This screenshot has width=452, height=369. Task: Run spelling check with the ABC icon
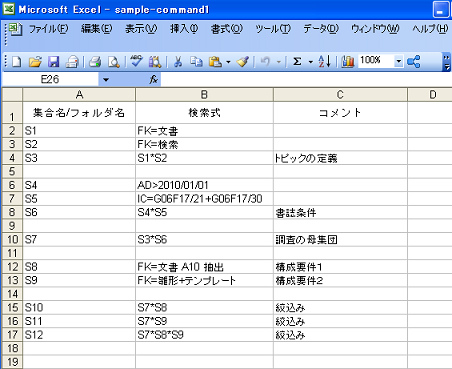[x=136, y=62]
